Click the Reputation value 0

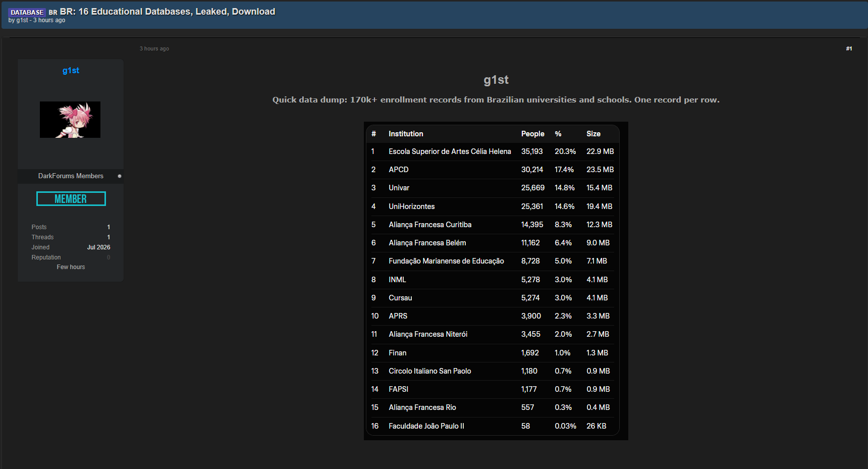(x=108, y=257)
